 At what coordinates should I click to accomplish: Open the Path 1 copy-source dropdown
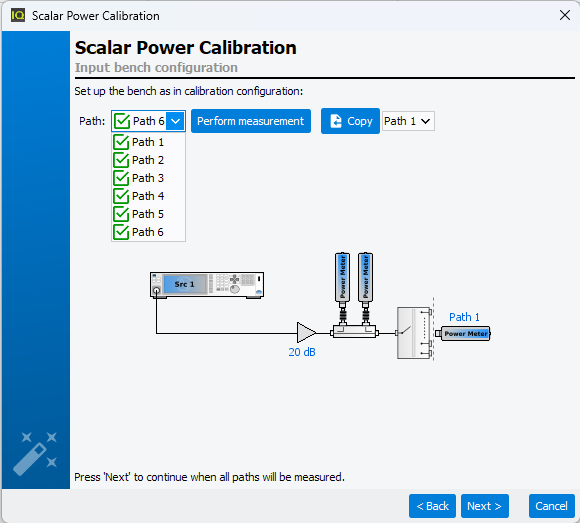(408, 121)
